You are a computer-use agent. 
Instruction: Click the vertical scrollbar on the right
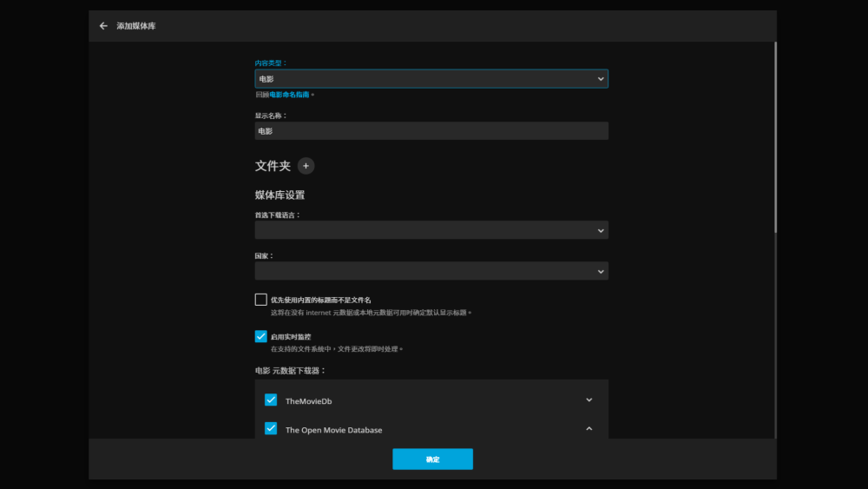point(775,139)
